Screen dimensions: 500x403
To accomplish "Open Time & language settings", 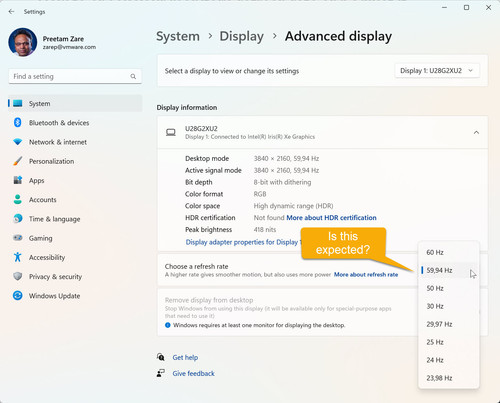I will click(x=75, y=219).
